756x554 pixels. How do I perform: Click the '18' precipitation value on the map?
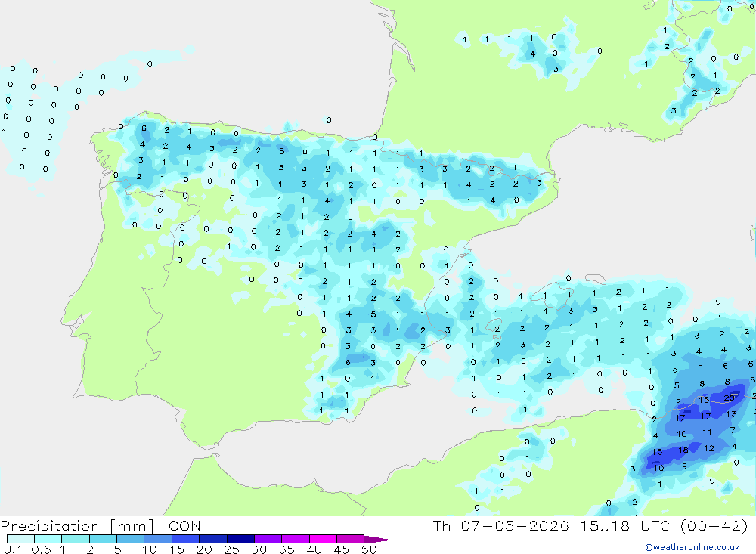pyautogui.click(x=683, y=450)
